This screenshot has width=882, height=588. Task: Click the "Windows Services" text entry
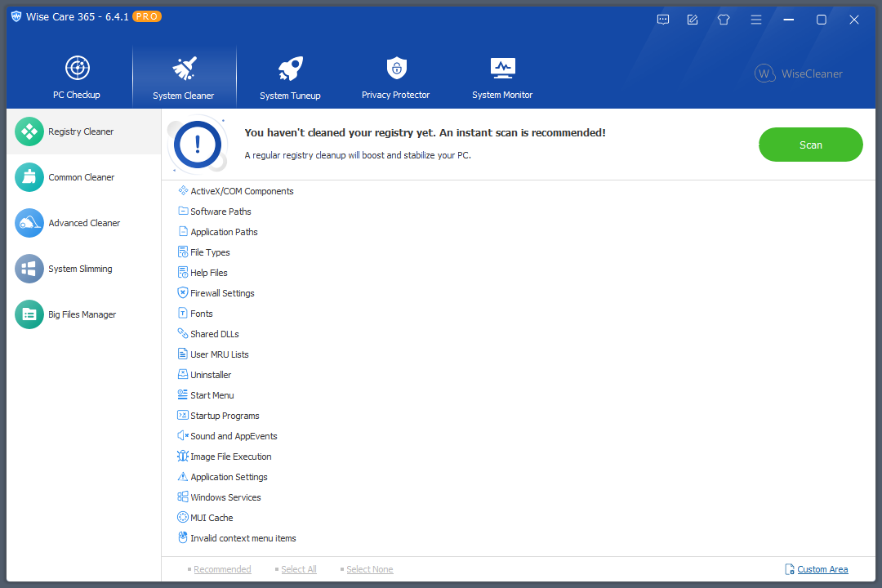[x=225, y=497]
